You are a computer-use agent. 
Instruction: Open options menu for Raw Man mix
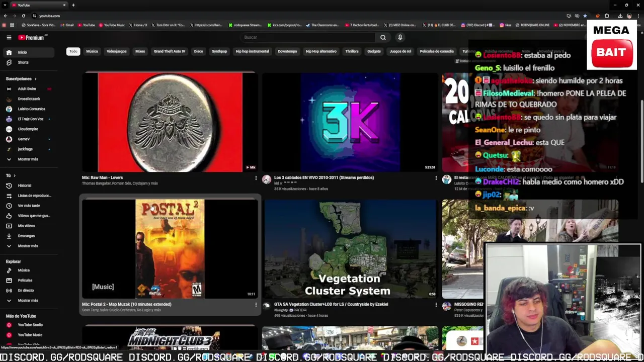256,178
